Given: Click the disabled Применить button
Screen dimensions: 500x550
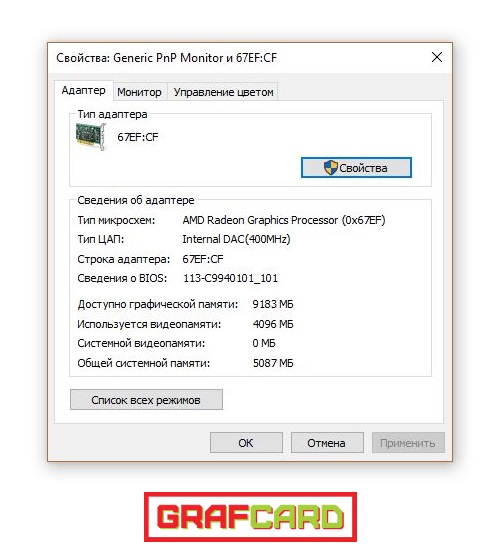Looking at the screenshot, I should coord(408,443).
